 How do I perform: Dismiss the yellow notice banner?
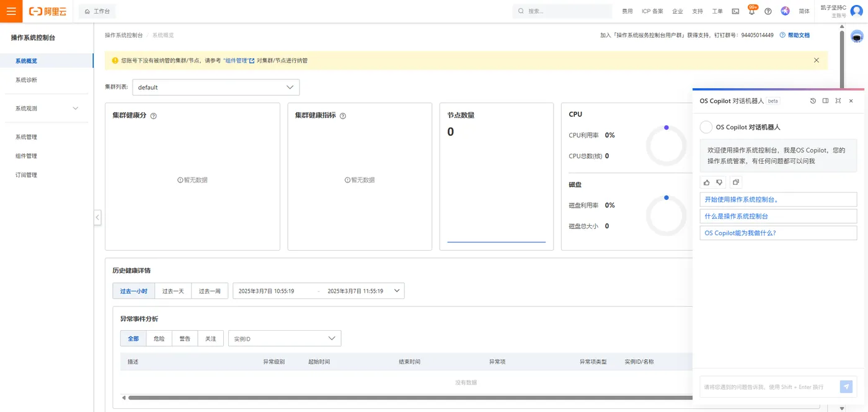tap(816, 60)
